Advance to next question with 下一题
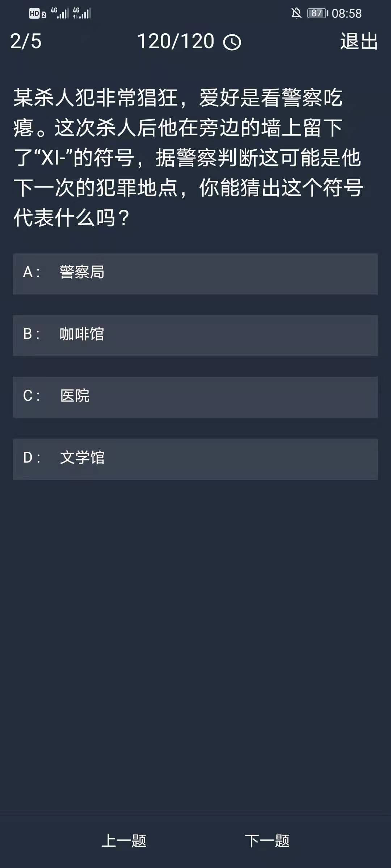Viewport: 391px width, 868px height. coord(267,841)
